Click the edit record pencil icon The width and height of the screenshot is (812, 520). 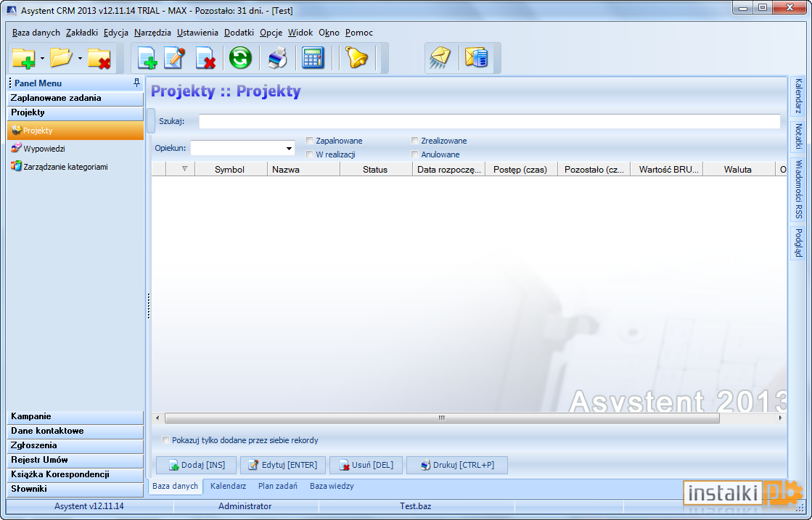coord(175,57)
